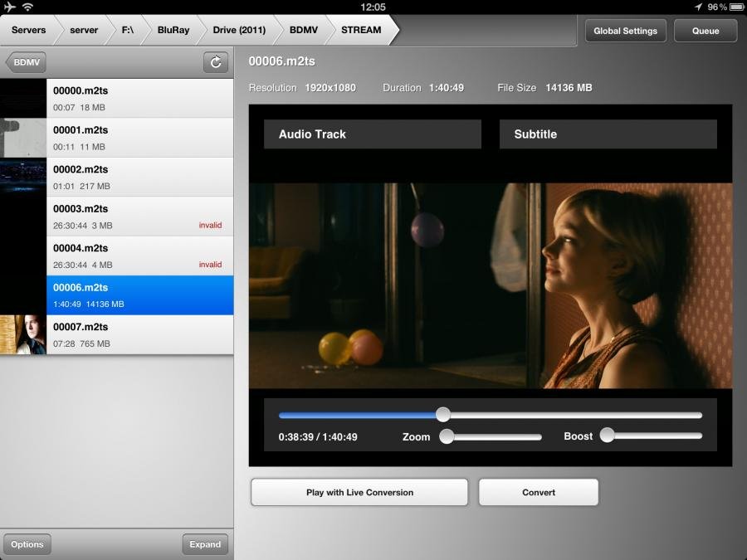747x560 pixels.
Task: Expand the file list panel
Action: pyautogui.click(x=205, y=544)
